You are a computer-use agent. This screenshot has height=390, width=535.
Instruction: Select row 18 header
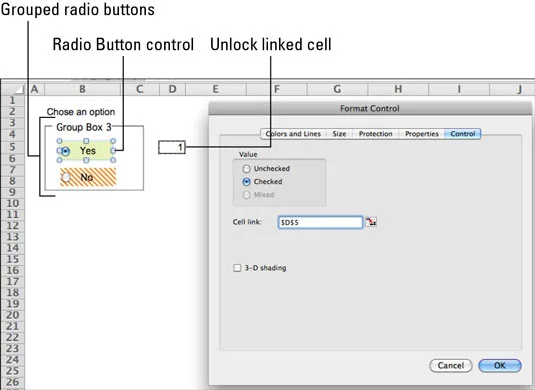(13, 292)
